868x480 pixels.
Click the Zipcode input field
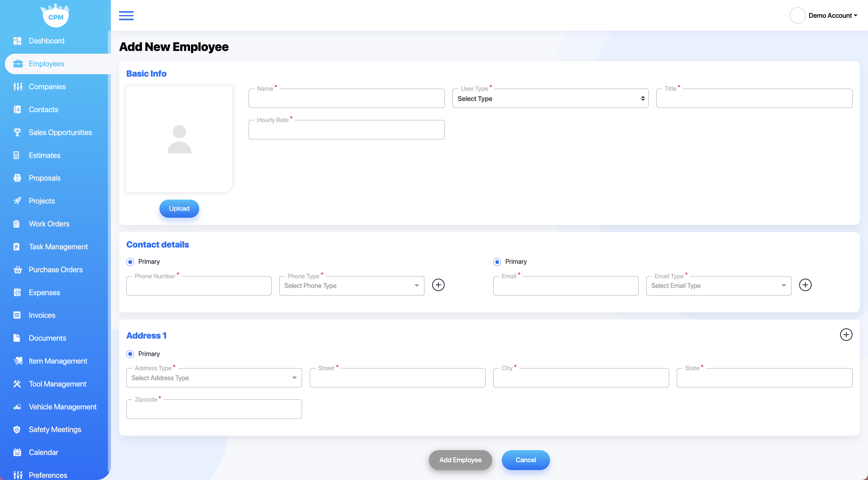(x=214, y=409)
